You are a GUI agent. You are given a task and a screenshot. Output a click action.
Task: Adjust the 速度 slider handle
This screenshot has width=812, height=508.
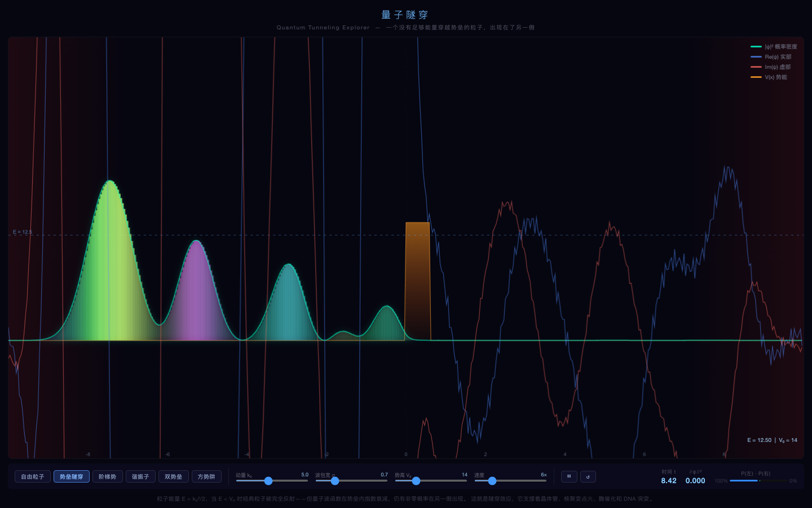(x=492, y=481)
